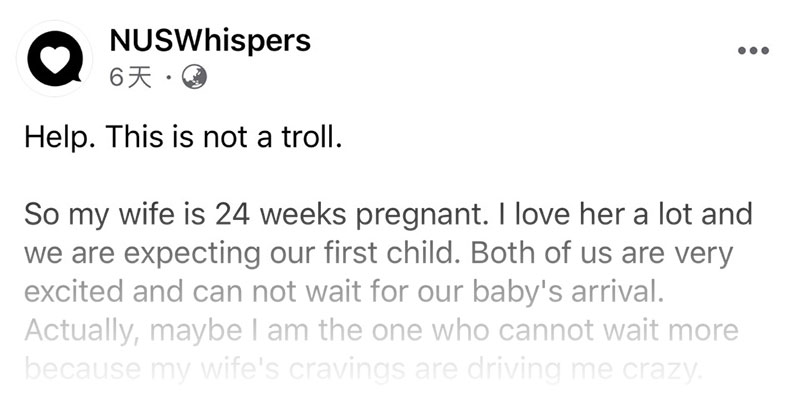Open the three-dots post options menu

tap(753, 50)
